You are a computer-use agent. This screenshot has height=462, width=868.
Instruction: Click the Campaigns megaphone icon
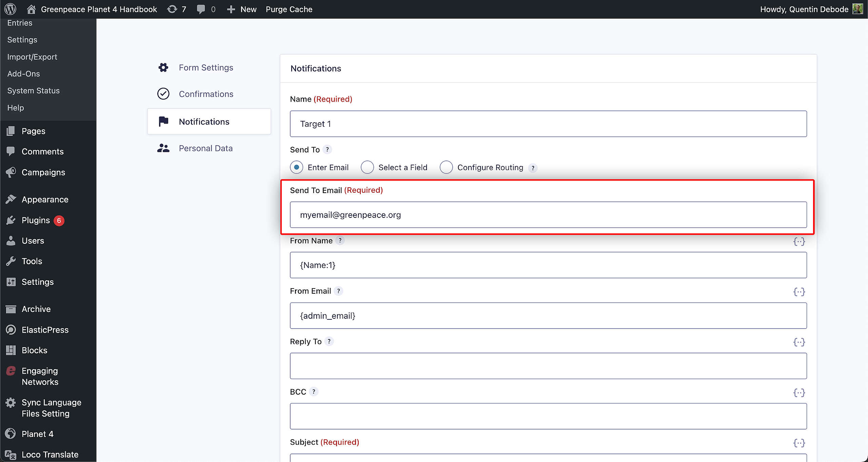11,172
